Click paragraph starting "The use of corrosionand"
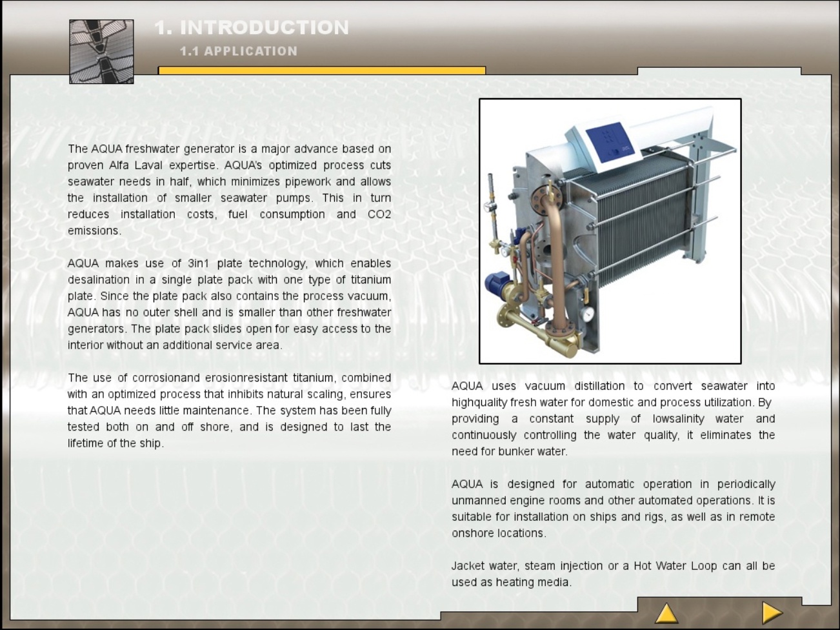The height and width of the screenshot is (630, 840). [x=229, y=411]
